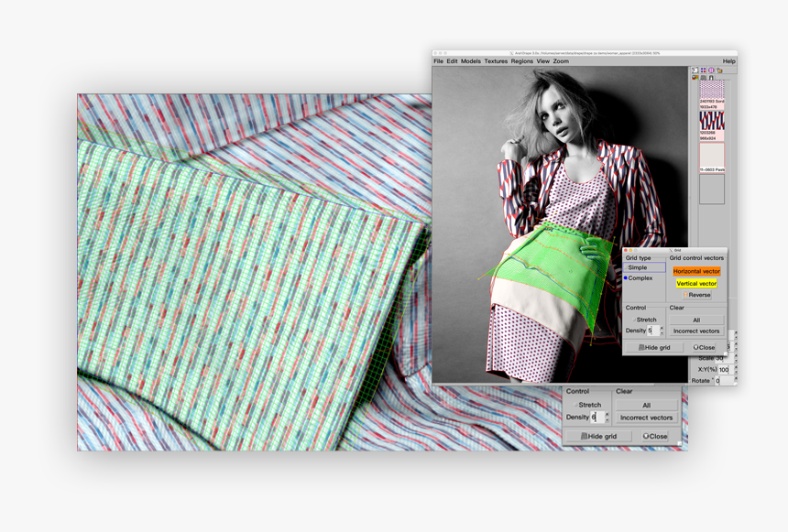Click the yellow Vertical vector button
Screen dimensions: 788x532
coord(696,284)
